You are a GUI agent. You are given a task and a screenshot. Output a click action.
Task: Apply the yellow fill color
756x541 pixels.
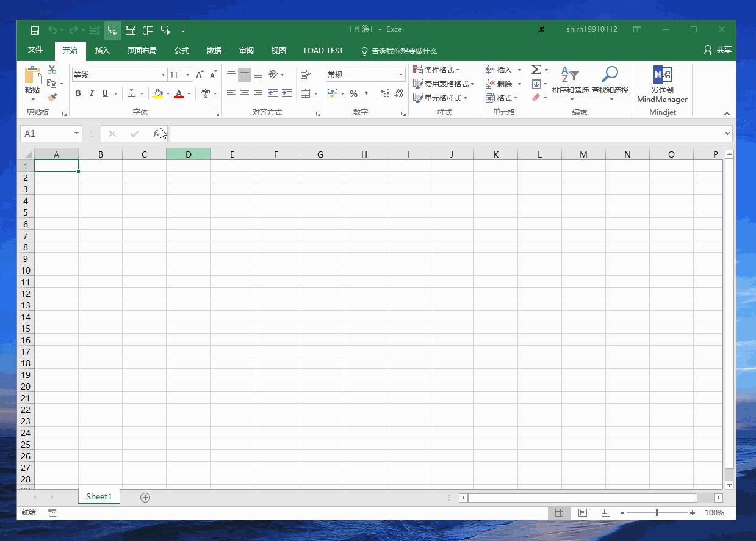coord(158,93)
